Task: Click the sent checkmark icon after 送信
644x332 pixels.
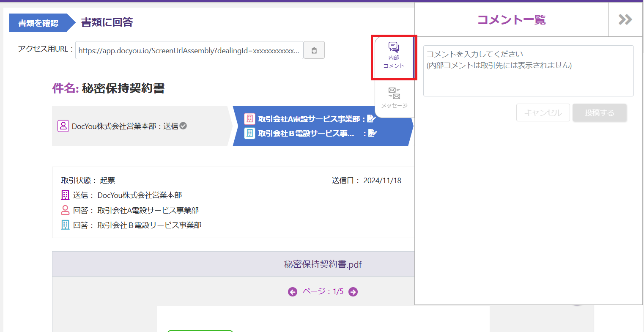Action: [x=183, y=126]
